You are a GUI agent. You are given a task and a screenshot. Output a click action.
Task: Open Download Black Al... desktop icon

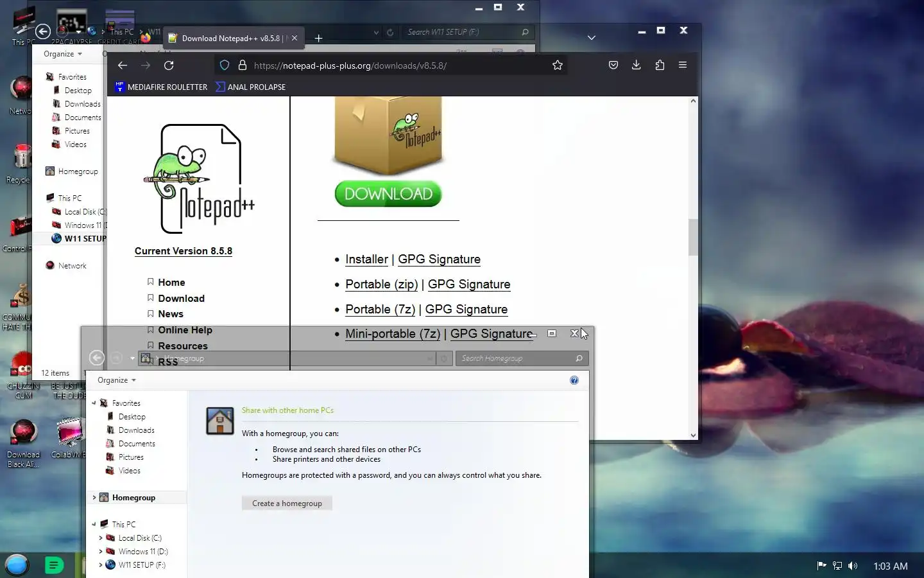(x=23, y=443)
